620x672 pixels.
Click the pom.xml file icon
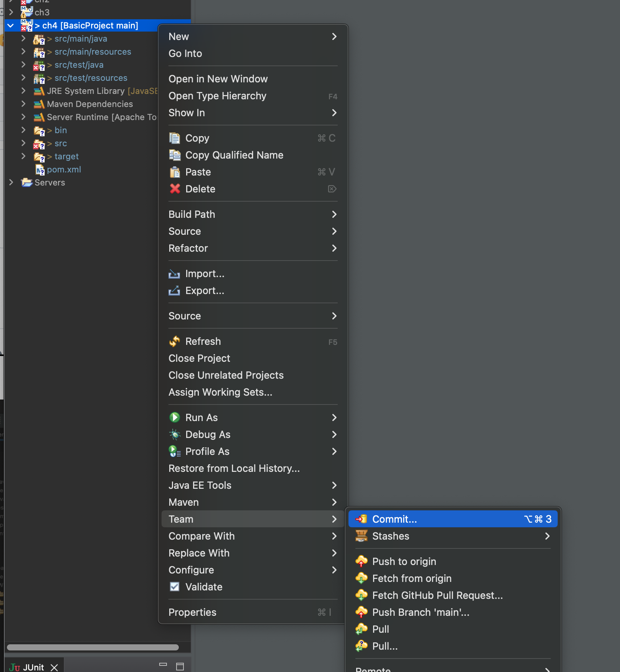tap(40, 170)
